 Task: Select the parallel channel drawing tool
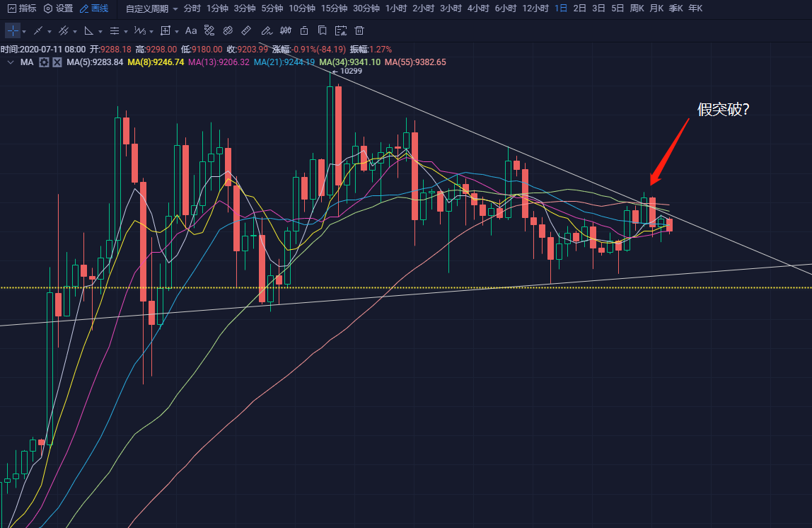tap(64, 30)
